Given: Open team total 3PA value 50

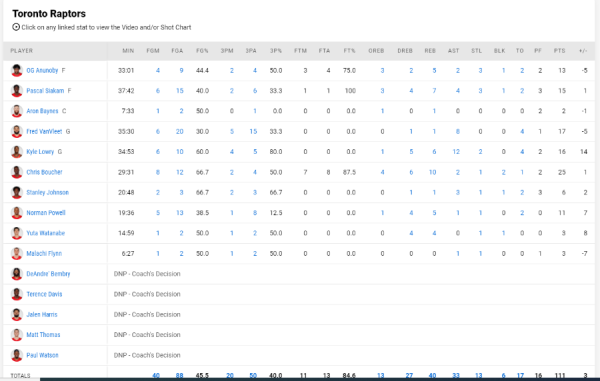Looking at the screenshot, I should (253, 376).
